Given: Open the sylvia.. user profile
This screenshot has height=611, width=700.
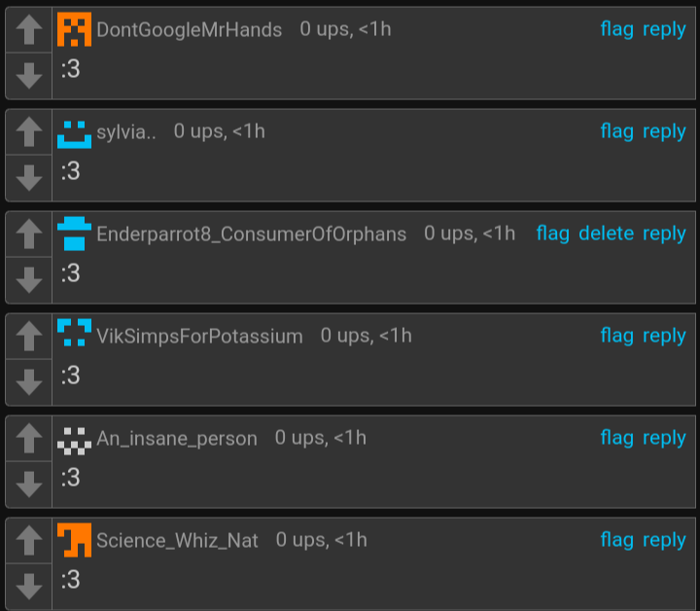Looking at the screenshot, I should pyautogui.click(x=126, y=132).
